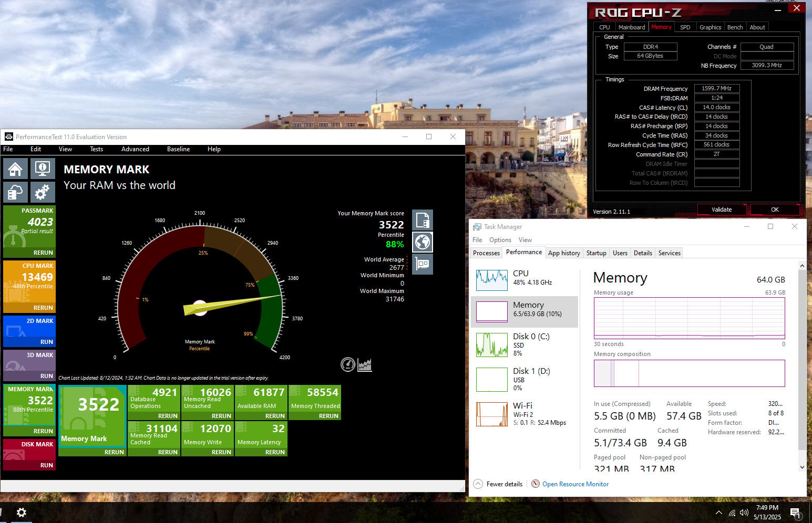Screen dimensions: 812x523
Task: Open the notification center icon
Action: tap(795, 513)
